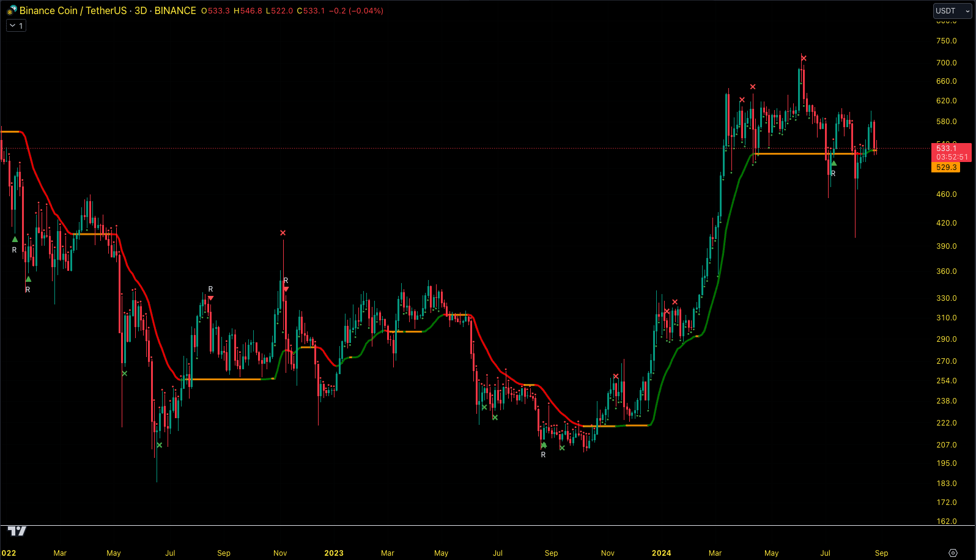Click the R label under the July 2024 dip
976x560 pixels.
tap(833, 174)
